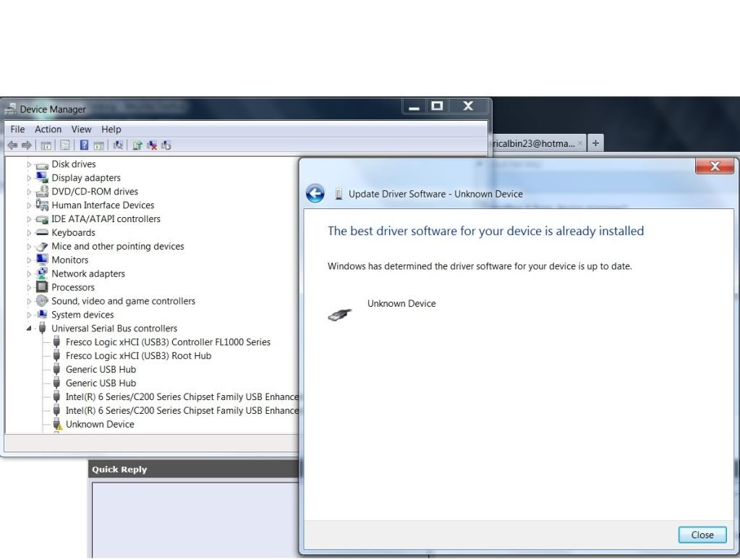Expand the Human Interface Devices node
The width and height of the screenshot is (740, 560).
pyautogui.click(x=29, y=205)
